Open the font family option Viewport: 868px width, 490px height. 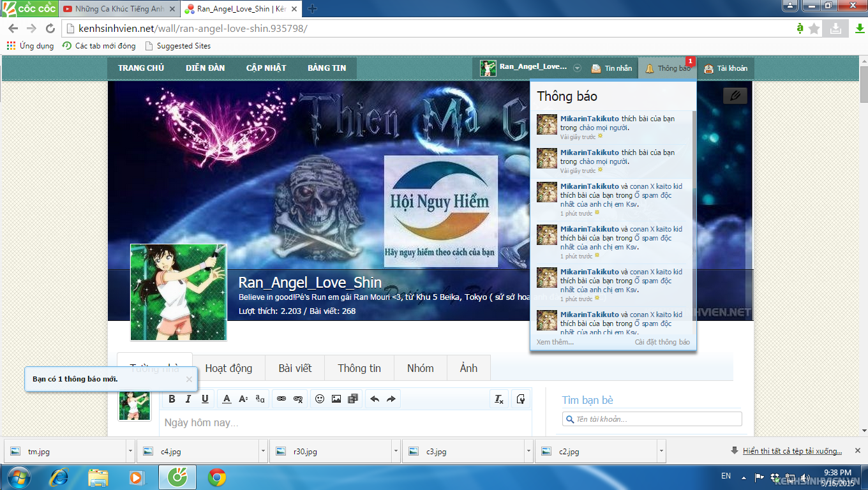tap(260, 399)
